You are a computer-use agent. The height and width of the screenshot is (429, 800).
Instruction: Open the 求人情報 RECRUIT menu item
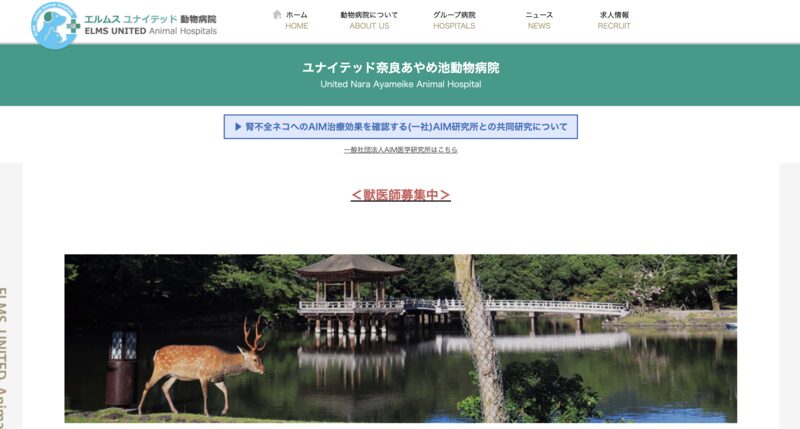point(614,20)
